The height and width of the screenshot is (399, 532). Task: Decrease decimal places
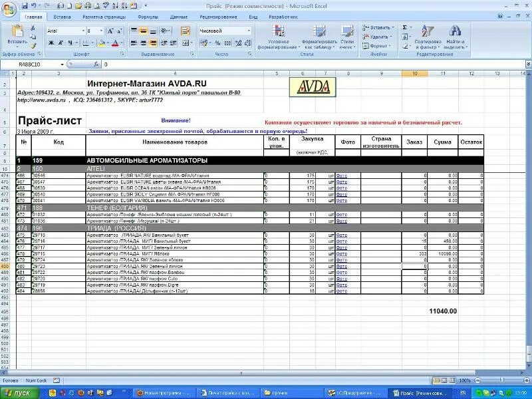(248, 43)
